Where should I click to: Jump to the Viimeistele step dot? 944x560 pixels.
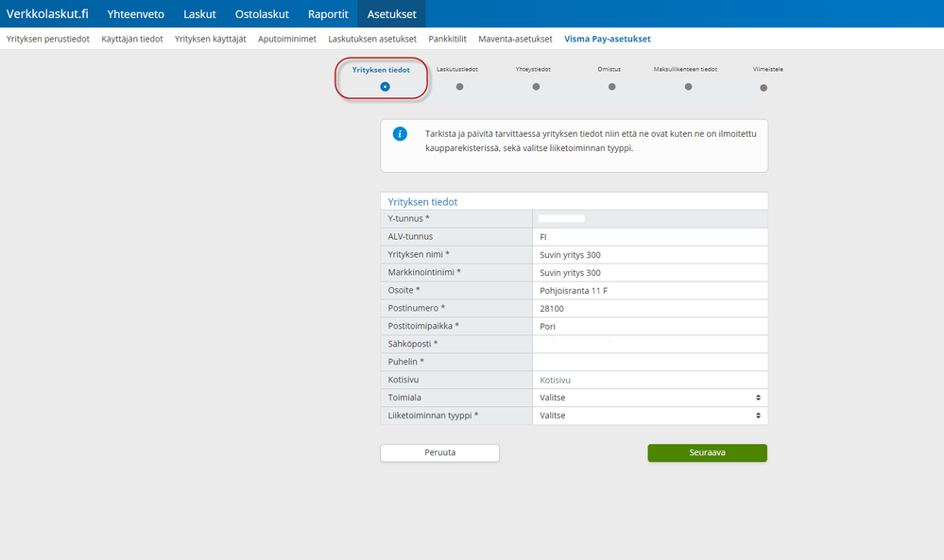[x=764, y=88]
